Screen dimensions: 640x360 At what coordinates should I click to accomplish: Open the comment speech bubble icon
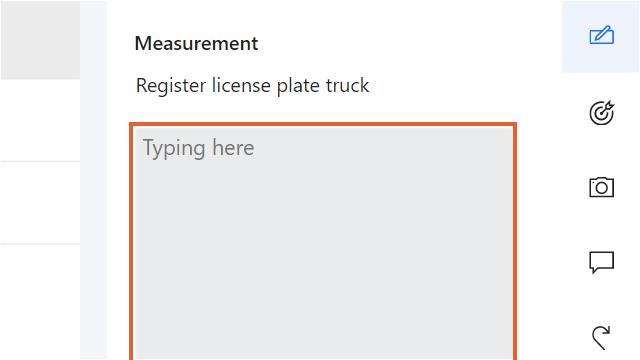click(x=602, y=262)
